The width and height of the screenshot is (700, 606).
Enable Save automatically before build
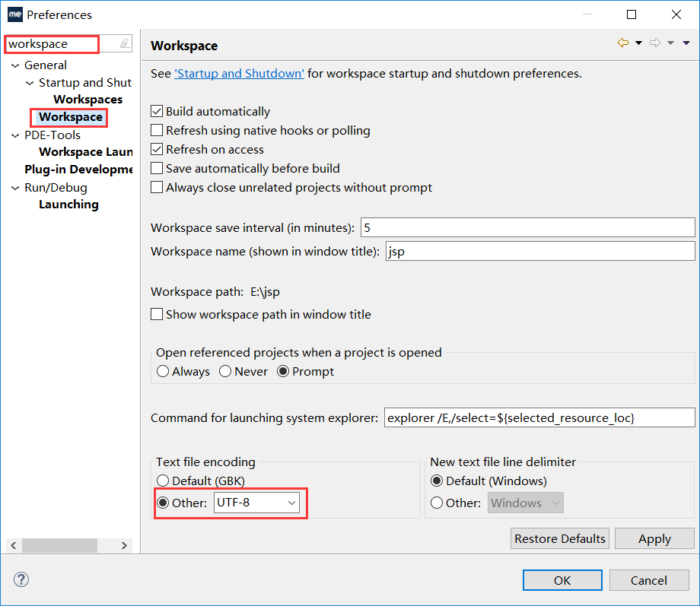(x=157, y=168)
